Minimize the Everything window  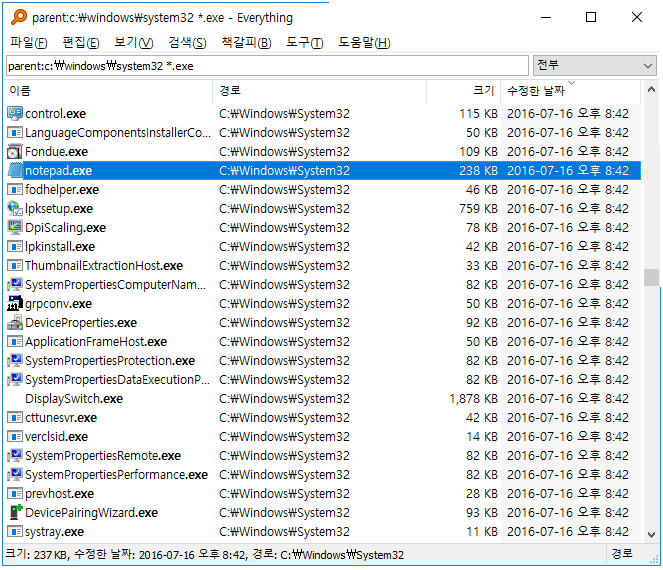(x=546, y=17)
